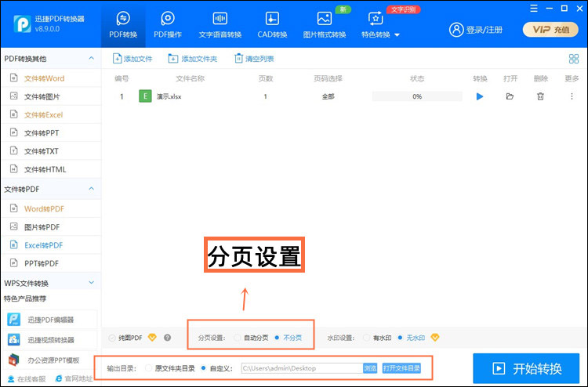
Task: Open 图片格式转换 tab
Action: [325, 25]
